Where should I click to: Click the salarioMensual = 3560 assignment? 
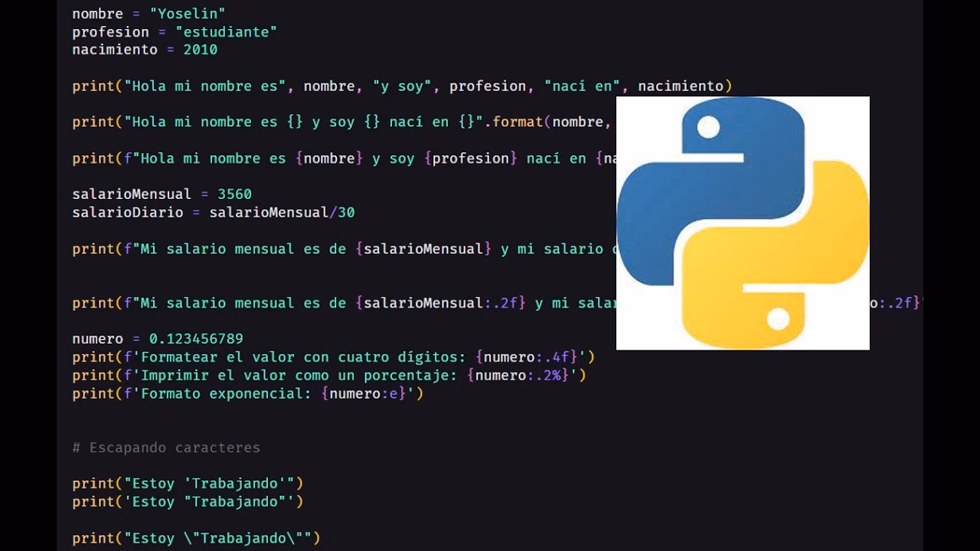[162, 194]
